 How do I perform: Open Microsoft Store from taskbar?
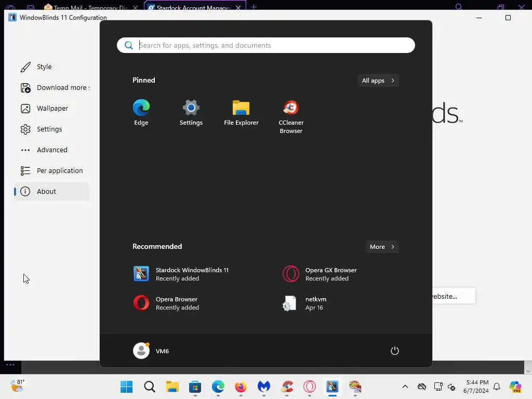click(195, 387)
